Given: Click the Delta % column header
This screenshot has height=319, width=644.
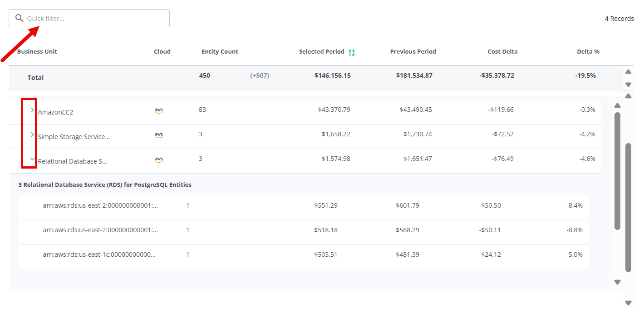Looking at the screenshot, I should [x=588, y=52].
